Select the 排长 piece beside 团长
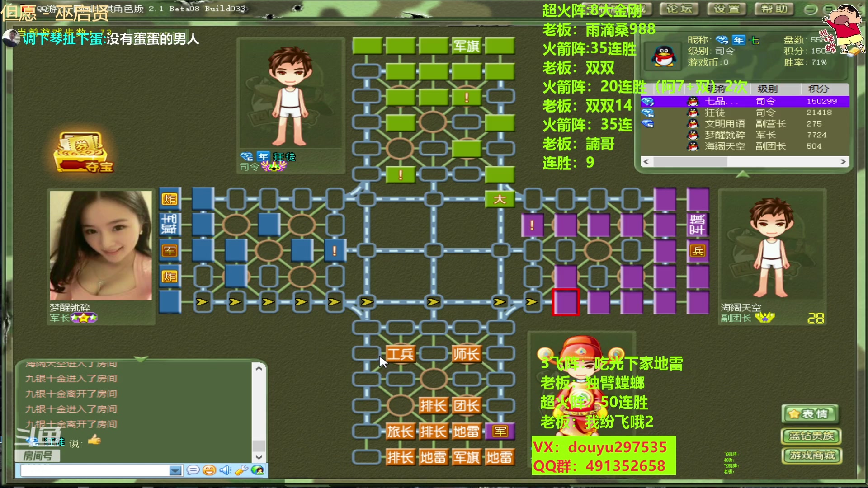This screenshot has width=868, height=488. [433, 406]
